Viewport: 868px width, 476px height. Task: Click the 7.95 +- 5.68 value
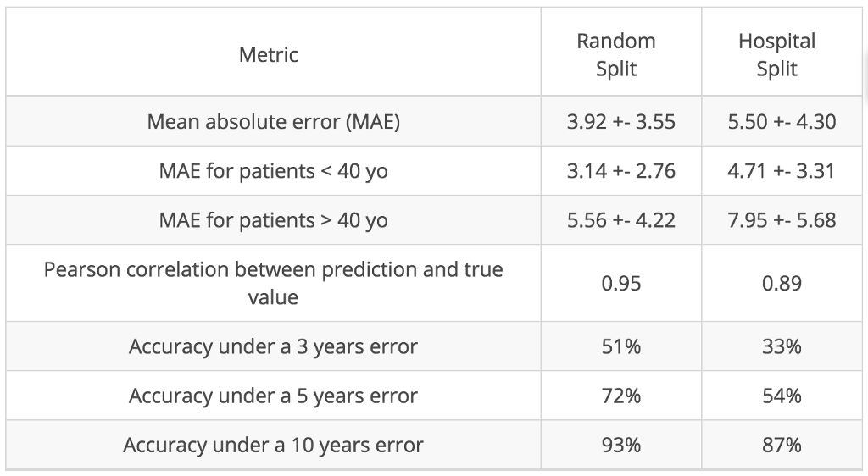(782, 220)
